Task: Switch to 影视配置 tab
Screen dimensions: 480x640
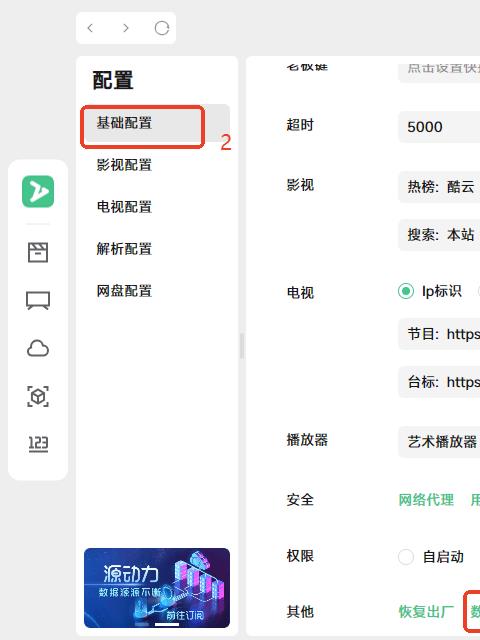Action: [124, 165]
